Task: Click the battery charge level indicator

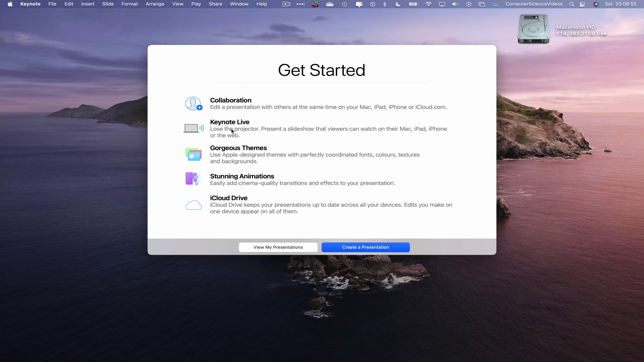Action: [414, 4]
